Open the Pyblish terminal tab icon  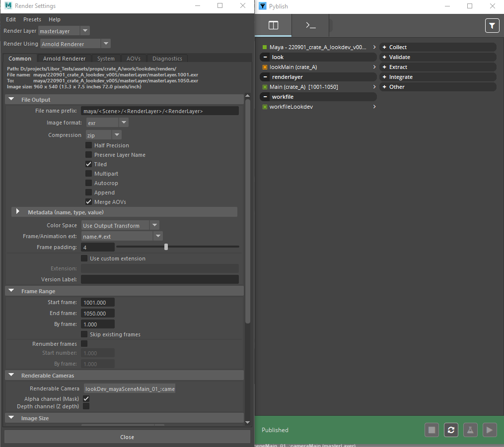pyautogui.click(x=310, y=25)
